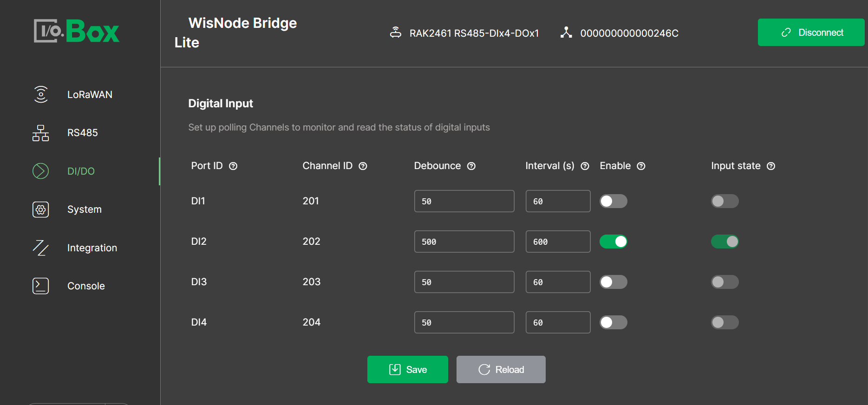Click the Debounce help icon
The image size is (868, 405).
click(x=471, y=166)
